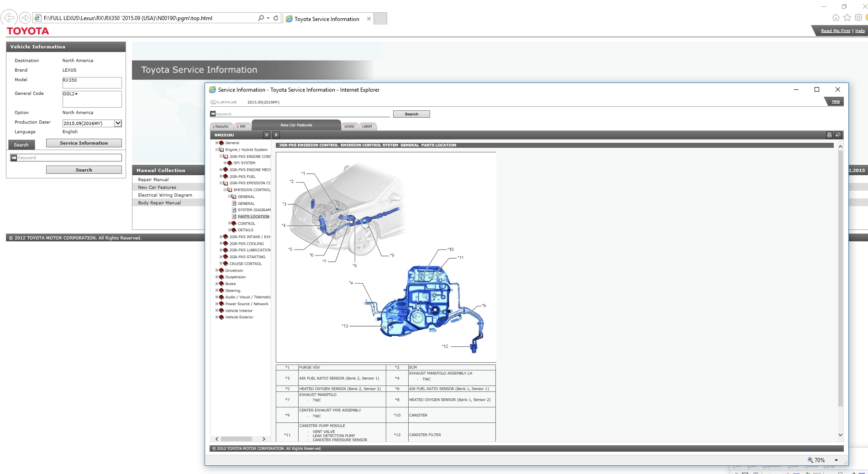Expand the Brake section in tree
Image resolution: width=868 pixels, height=474 pixels.
[x=217, y=284]
